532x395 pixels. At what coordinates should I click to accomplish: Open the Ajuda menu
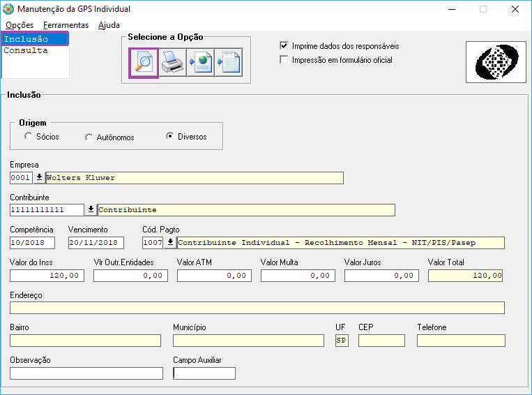pyautogui.click(x=109, y=25)
